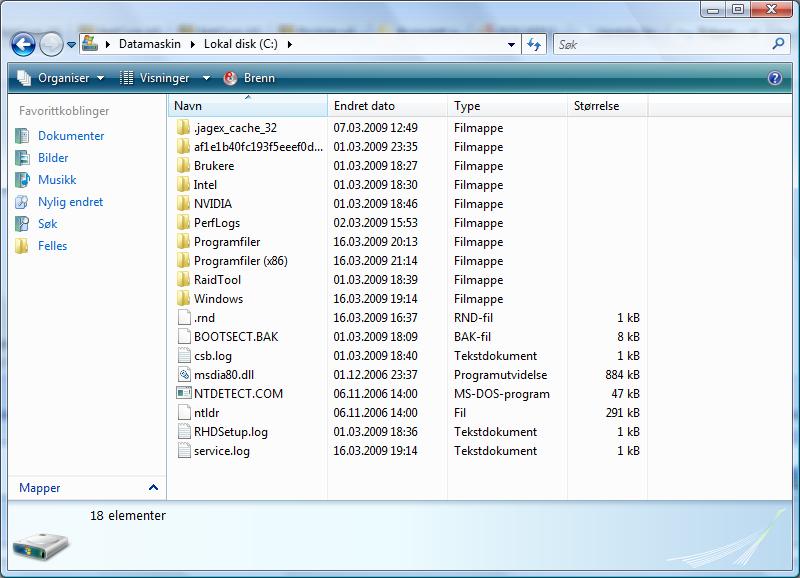
Task: Click the local disk drive icon in details pane
Action: tap(41, 546)
